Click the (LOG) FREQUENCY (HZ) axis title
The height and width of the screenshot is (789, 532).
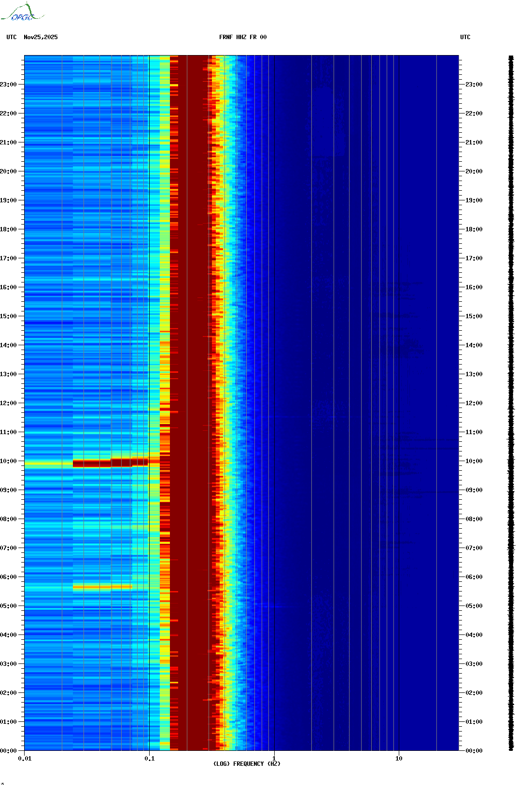coord(247,764)
